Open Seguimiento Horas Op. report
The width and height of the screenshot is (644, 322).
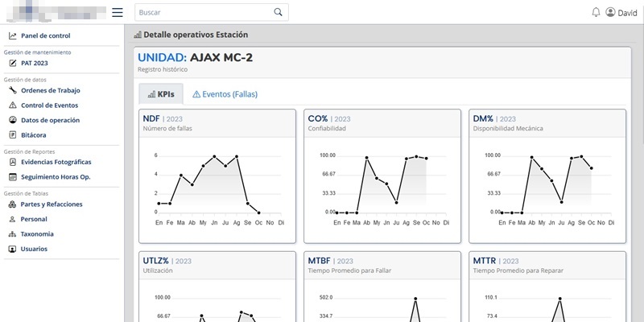click(55, 176)
